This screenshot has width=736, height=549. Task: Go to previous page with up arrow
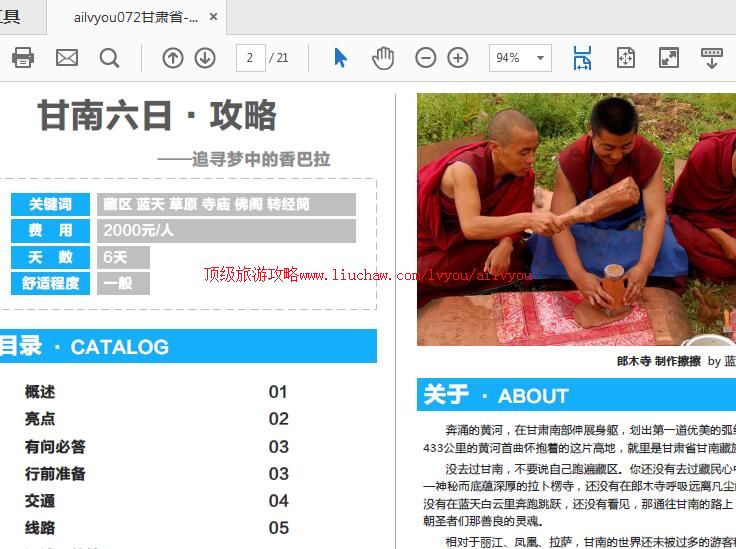173,58
